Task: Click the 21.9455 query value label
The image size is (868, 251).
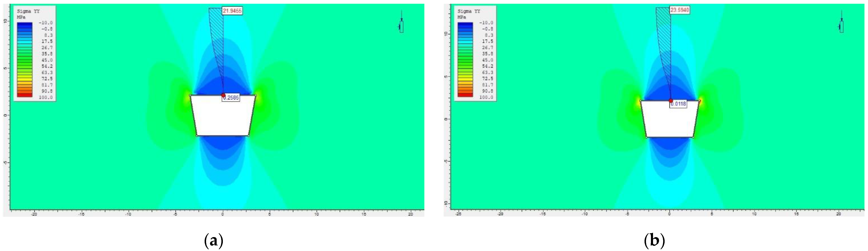Action: click(232, 11)
